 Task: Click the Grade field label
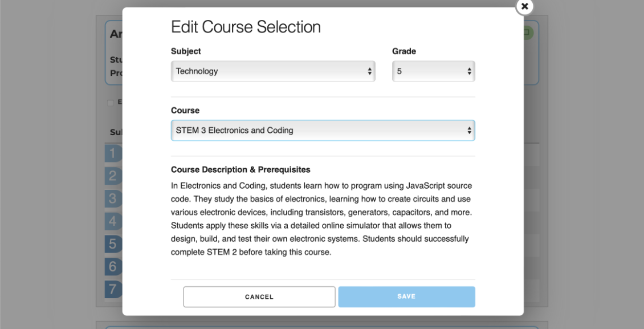(x=404, y=51)
